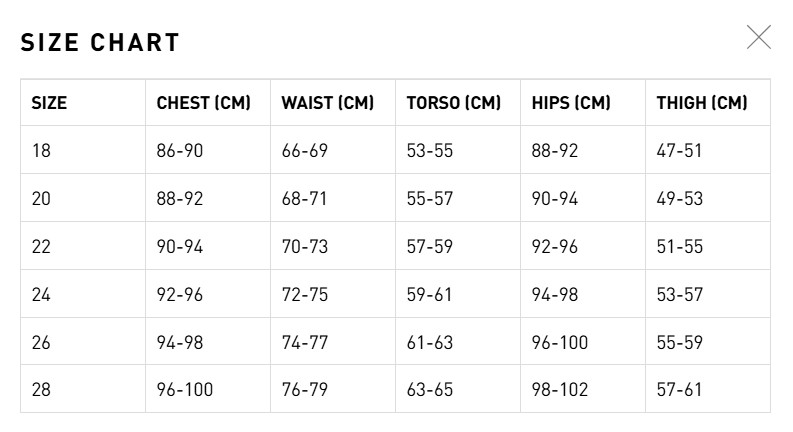Select the size 28 row label
Screen dimensions: 793x432
[41, 390]
